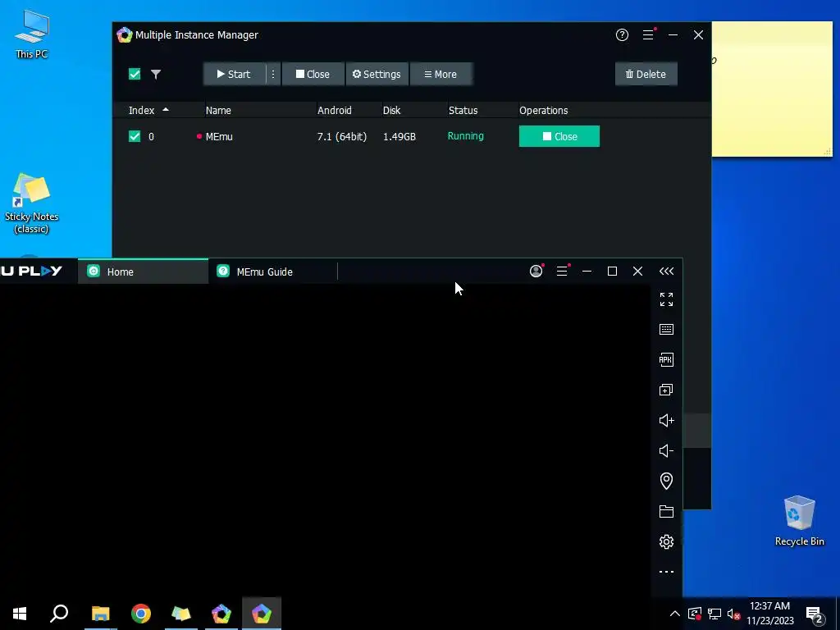Click the 7.1 (64bit) Android cell

click(x=342, y=137)
